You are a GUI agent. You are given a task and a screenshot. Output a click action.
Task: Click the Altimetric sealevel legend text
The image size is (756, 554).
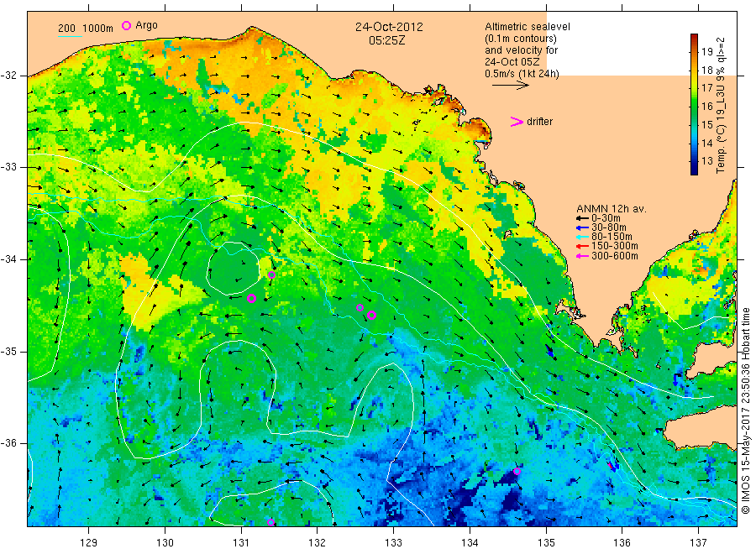528,27
